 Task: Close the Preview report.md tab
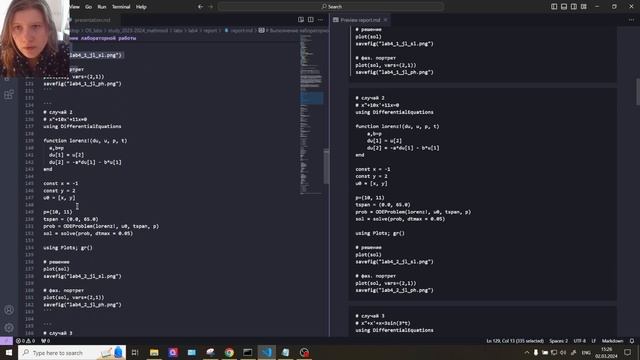click(385, 20)
